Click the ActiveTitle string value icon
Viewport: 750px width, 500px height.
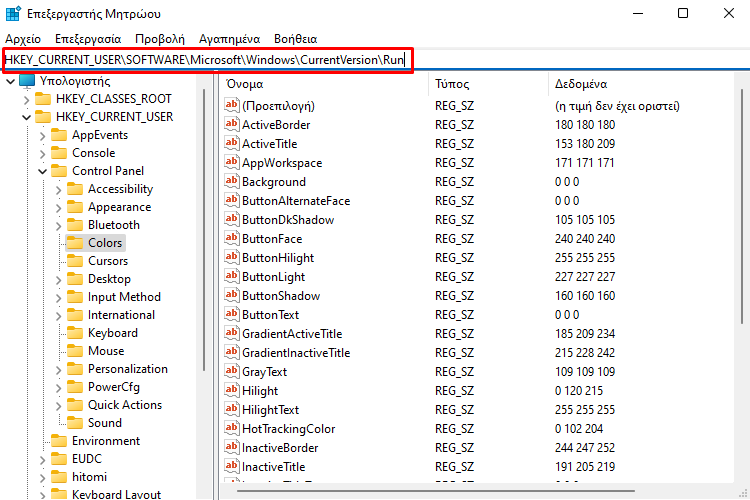point(232,143)
